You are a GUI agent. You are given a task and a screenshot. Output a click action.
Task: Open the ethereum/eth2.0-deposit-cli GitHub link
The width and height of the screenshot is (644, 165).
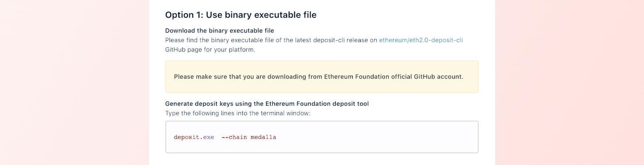click(x=421, y=40)
